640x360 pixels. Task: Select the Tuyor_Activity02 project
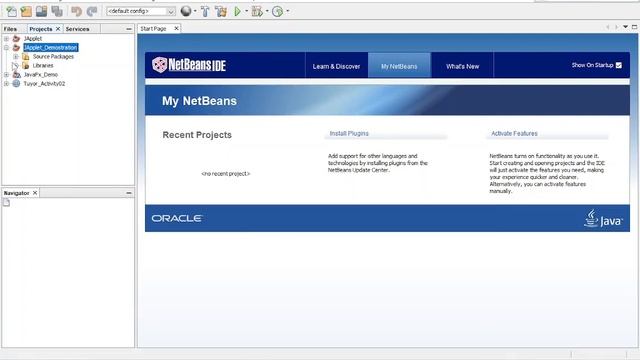click(x=44, y=84)
